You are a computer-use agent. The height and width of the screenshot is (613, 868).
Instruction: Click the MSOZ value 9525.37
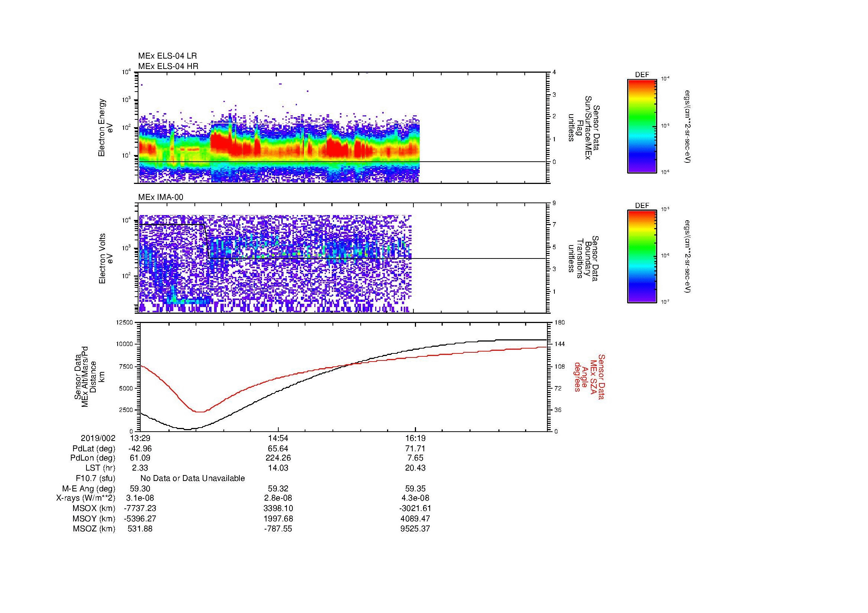pyautogui.click(x=415, y=529)
